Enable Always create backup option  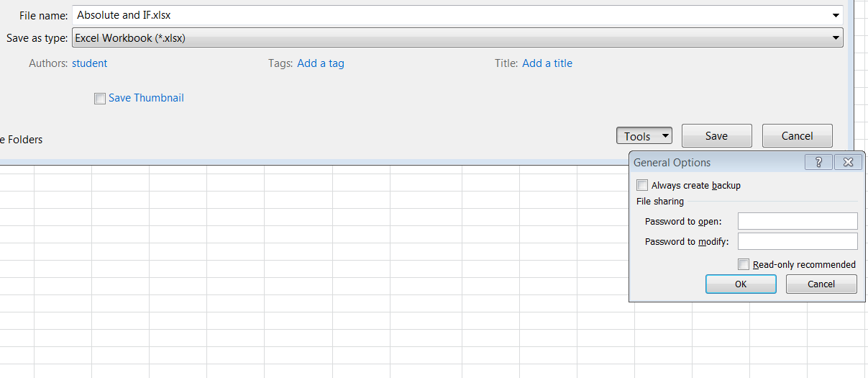pyautogui.click(x=642, y=186)
